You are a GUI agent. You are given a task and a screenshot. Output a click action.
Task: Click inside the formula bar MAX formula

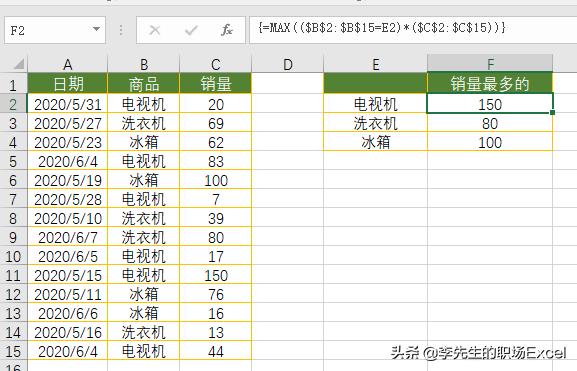[382, 28]
